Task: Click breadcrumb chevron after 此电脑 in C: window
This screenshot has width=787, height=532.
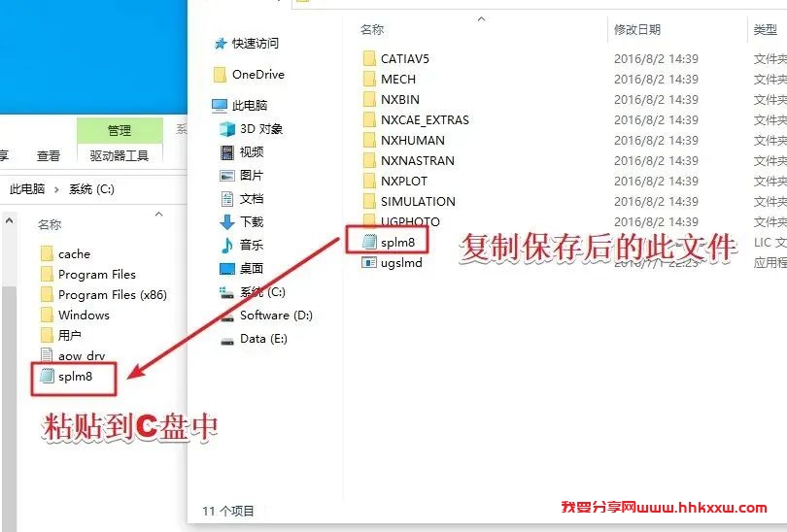Action: pos(56,189)
